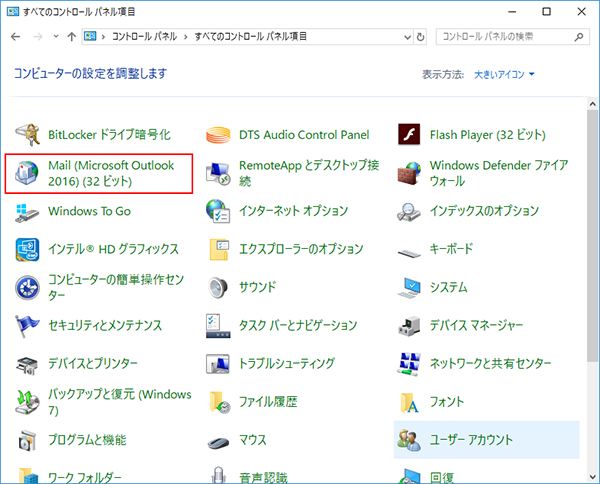The image size is (600, 484).
Task: Expand address bar history dropdown arrow
Action: 403,36
